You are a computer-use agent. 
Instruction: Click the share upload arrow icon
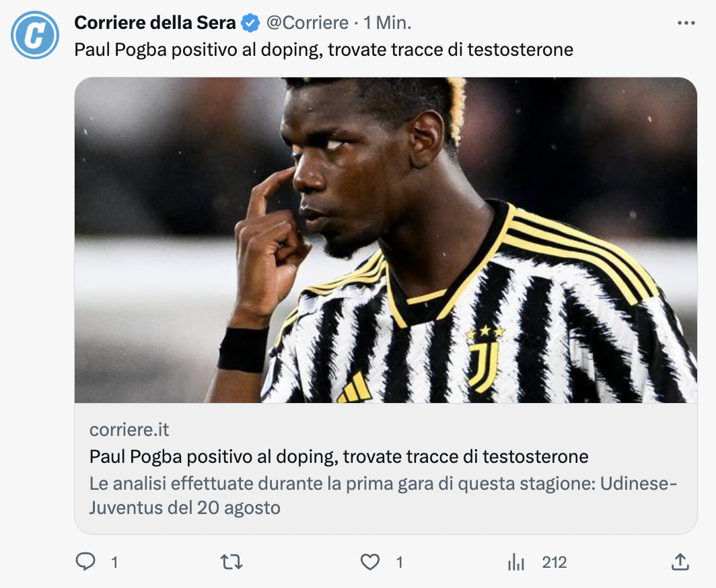(680, 562)
